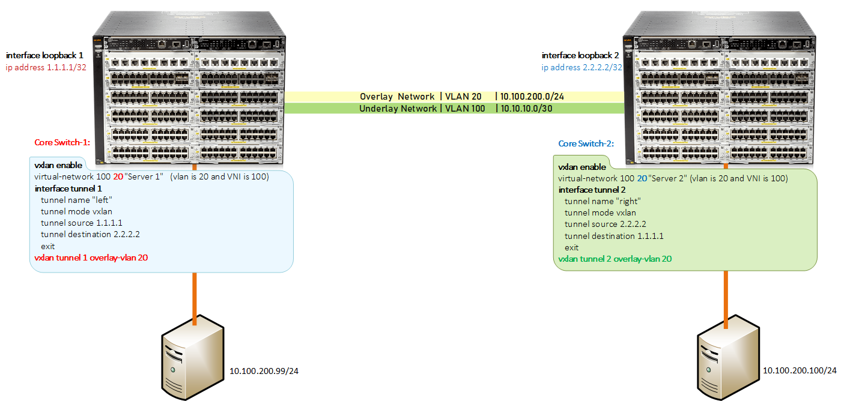
Task: Click the tunnel name "right" line
Action: pos(602,201)
